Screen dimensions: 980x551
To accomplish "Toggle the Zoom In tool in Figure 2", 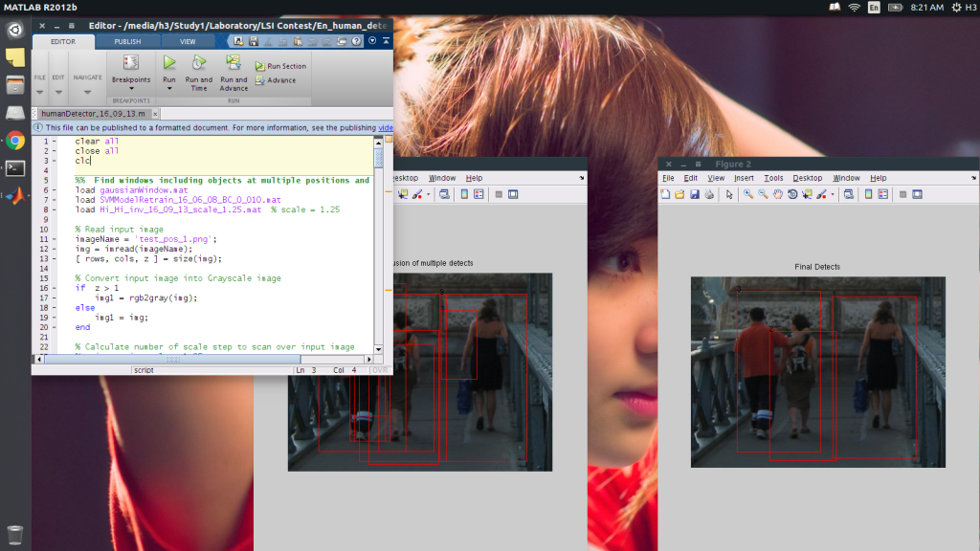I will [x=748, y=194].
